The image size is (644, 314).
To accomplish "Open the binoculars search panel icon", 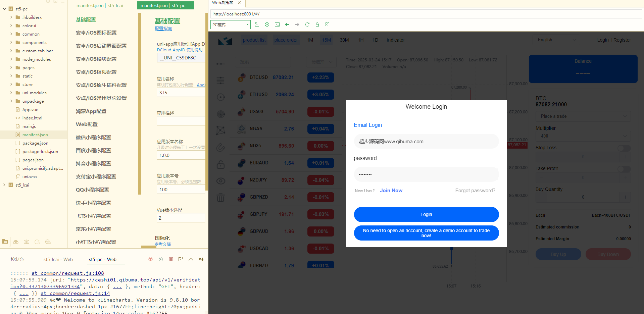I will pos(16,242).
